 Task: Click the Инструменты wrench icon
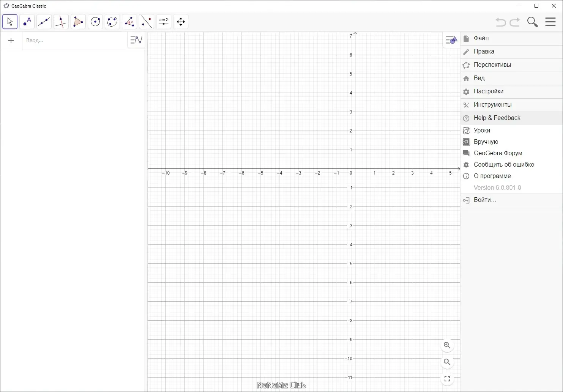pyautogui.click(x=466, y=105)
